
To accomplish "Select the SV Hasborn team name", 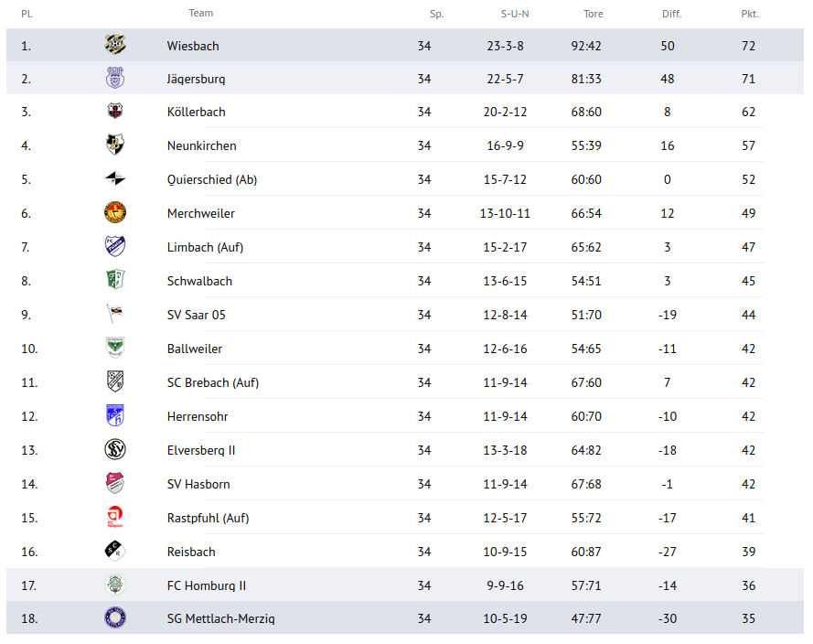I will pos(198,484).
